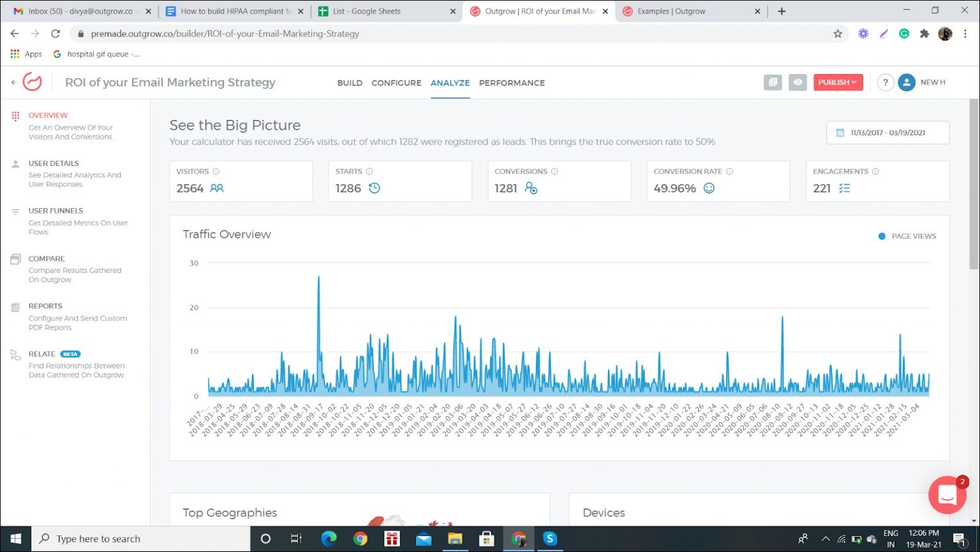Click the page vertical scrollbar
Screen dimensions: 980x552
(x=974, y=185)
